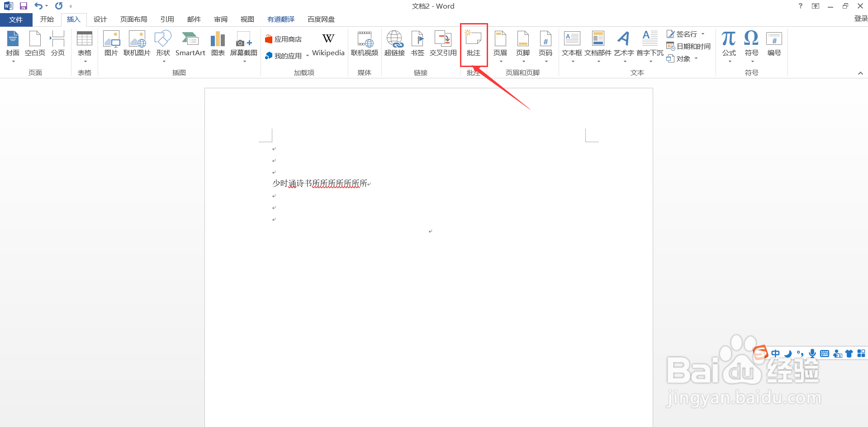Expand signature line (签名行) dropdown arrow
Screen dimensions: 868x427
pos(703,34)
